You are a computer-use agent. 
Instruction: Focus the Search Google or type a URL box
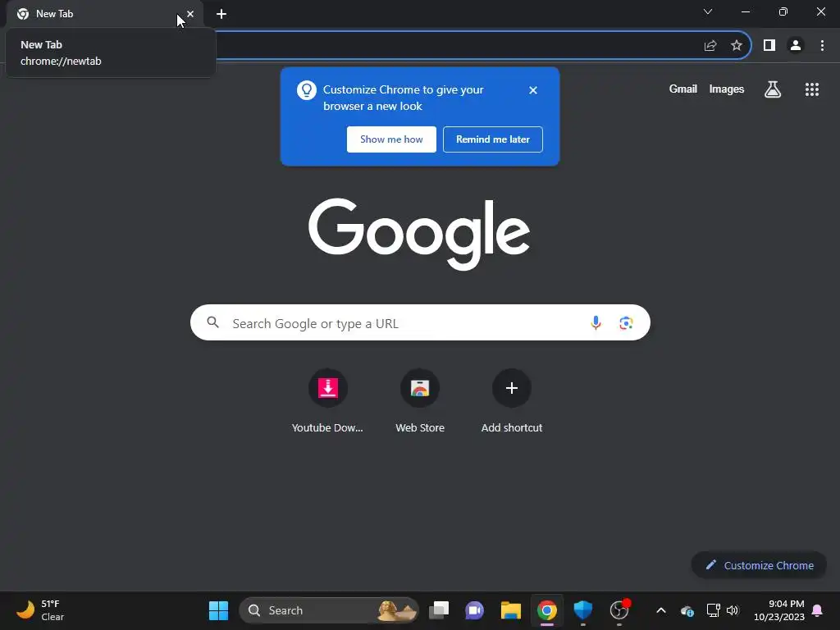[420, 322]
